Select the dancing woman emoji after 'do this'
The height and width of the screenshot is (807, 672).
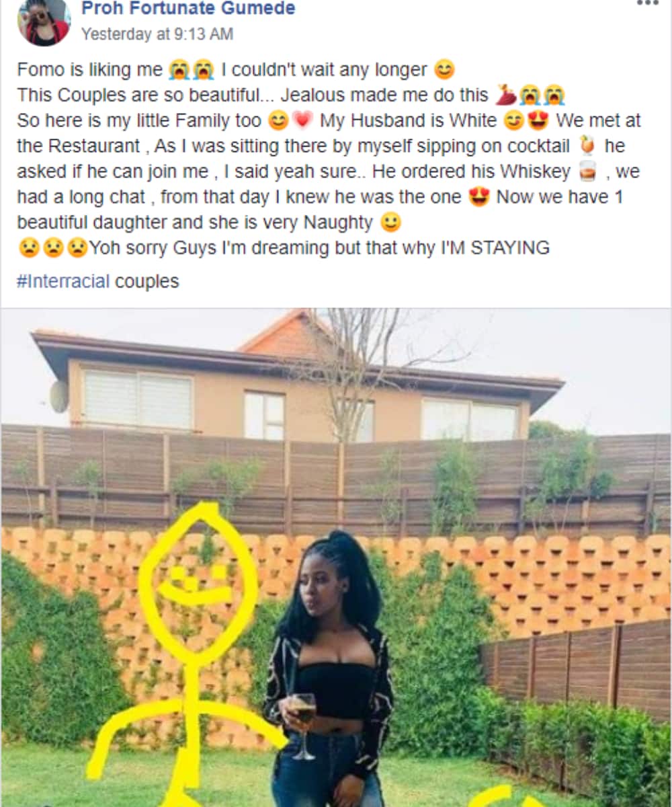[x=505, y=95]
